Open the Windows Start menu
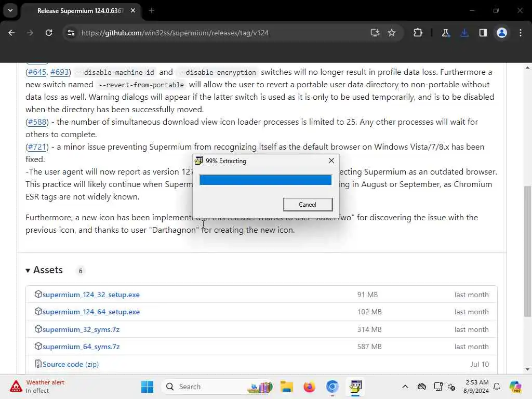The width and height of the screenshot is (532, 399). coord(147,387)
